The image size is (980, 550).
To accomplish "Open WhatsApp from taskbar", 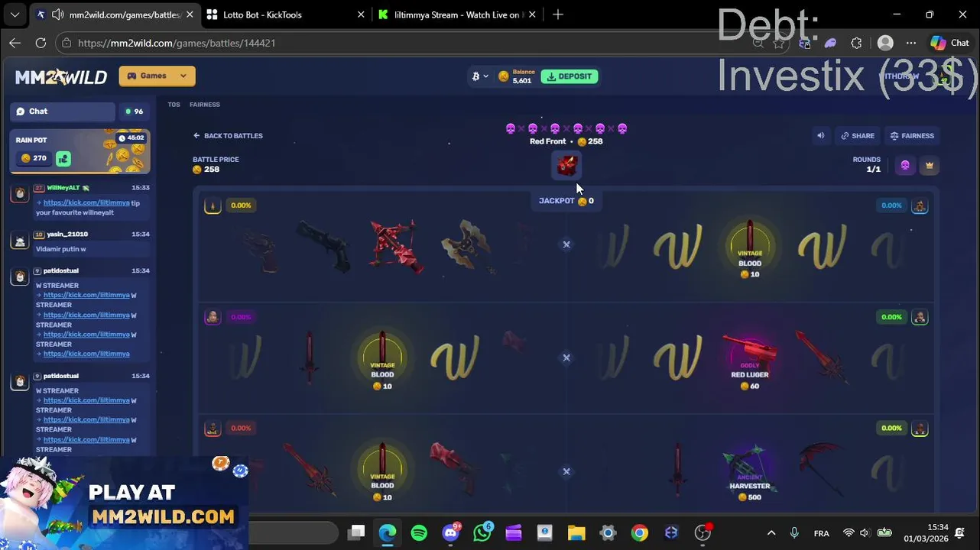I will 482,533.
